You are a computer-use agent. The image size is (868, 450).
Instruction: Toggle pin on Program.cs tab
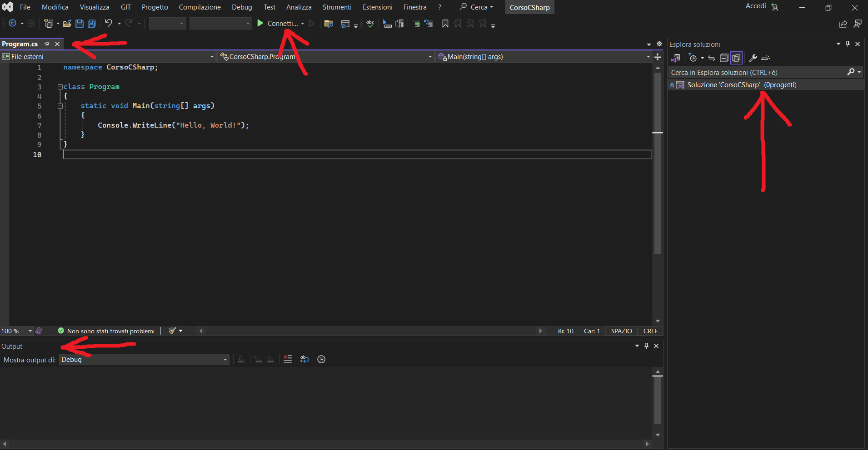47,44
